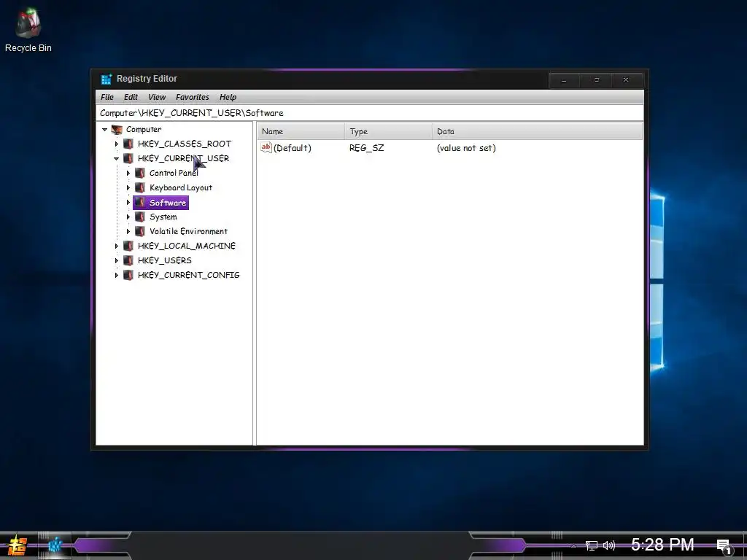Maximize the Registry Editor window

597,80
